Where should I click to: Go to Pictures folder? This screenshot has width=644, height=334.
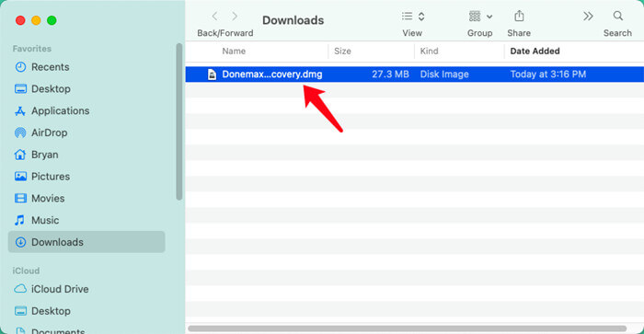click(51, 177)
